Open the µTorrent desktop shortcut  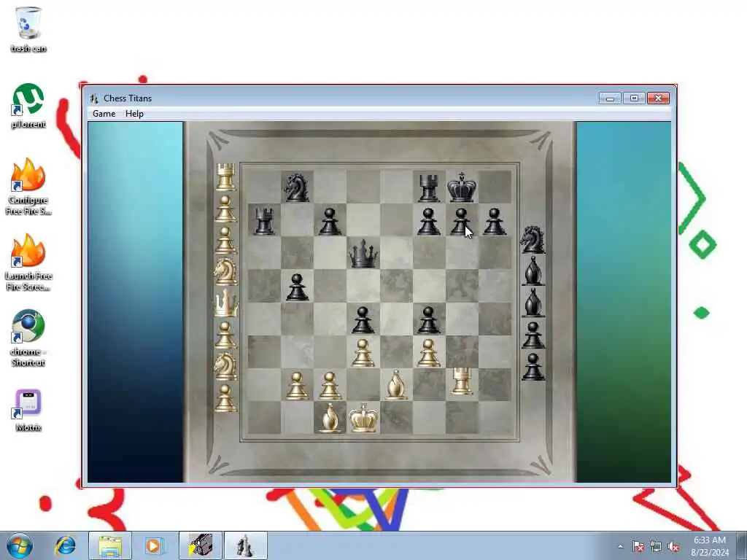coord(28,106)
